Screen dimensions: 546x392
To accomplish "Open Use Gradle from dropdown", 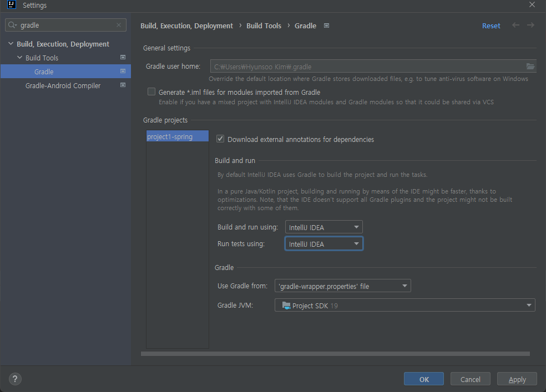I will coord(343,286).
